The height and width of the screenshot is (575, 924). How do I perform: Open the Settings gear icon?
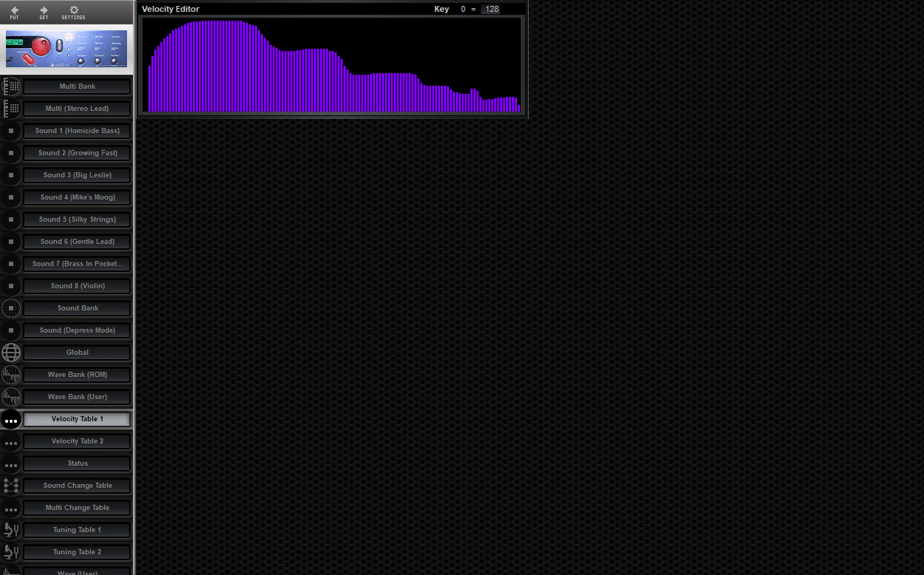click(x=72, y=11)
